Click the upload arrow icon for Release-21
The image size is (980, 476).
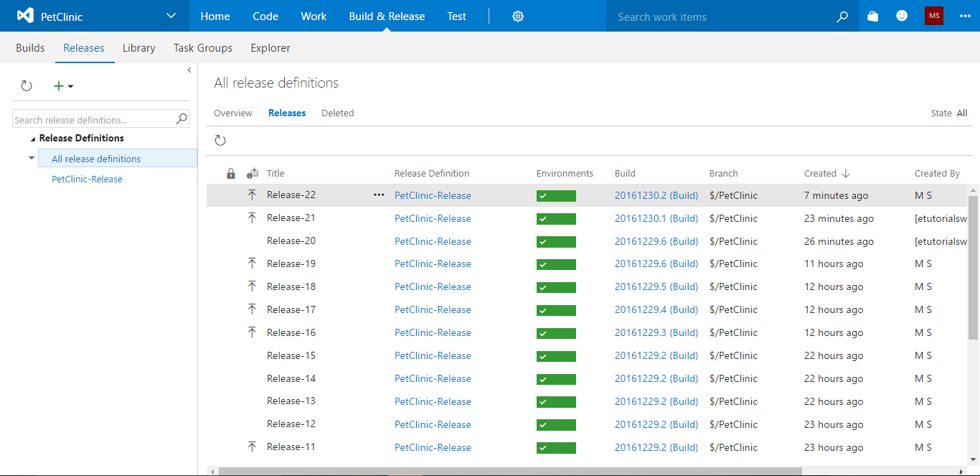[x=252, y=218]
